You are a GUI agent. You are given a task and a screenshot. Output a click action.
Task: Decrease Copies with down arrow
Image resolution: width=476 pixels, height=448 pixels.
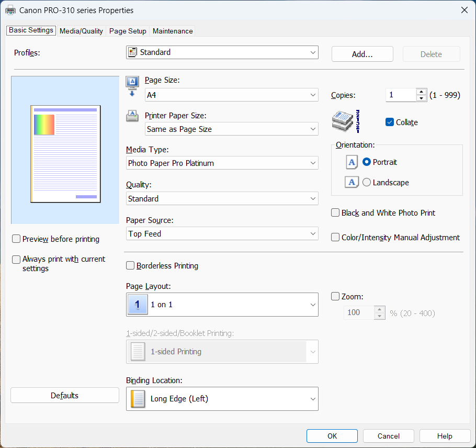(422, 98)
